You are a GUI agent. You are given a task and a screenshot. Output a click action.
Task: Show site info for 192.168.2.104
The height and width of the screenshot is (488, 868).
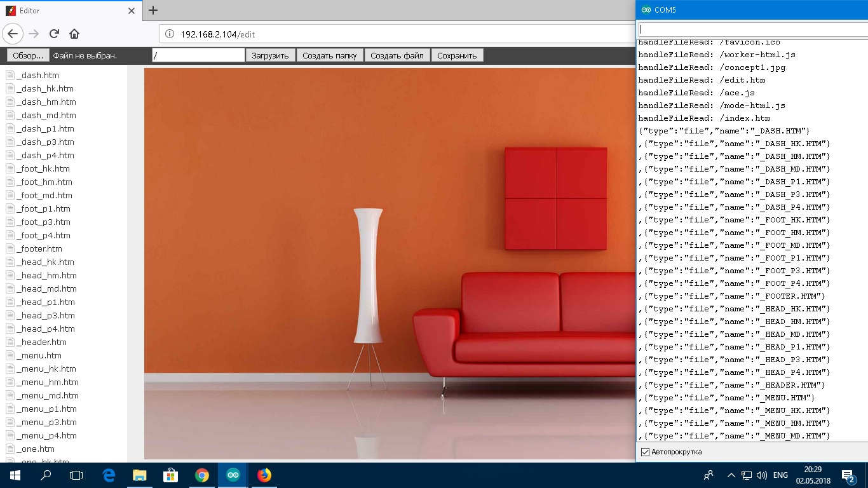[x=170, y=34]
